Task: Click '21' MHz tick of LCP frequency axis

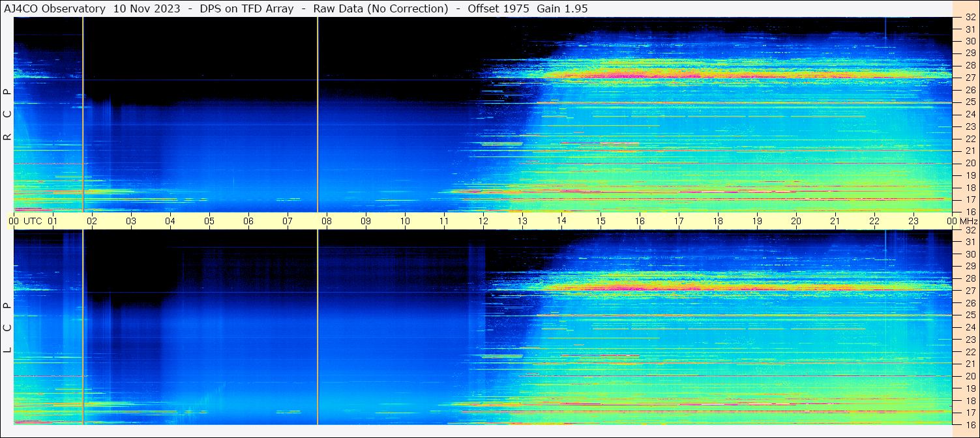Action: tap(970, 364)
